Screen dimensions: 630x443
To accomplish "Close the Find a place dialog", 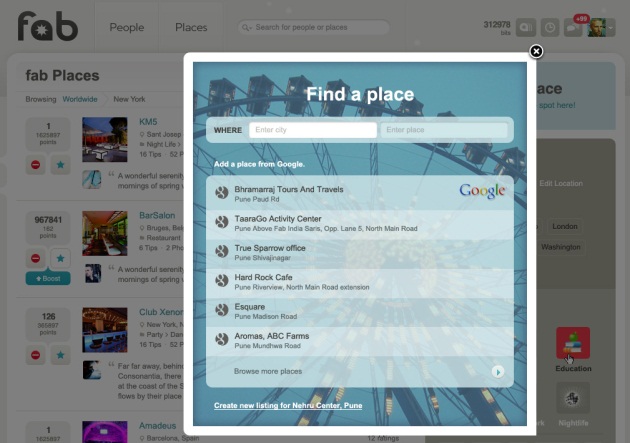I will point(536,51).
